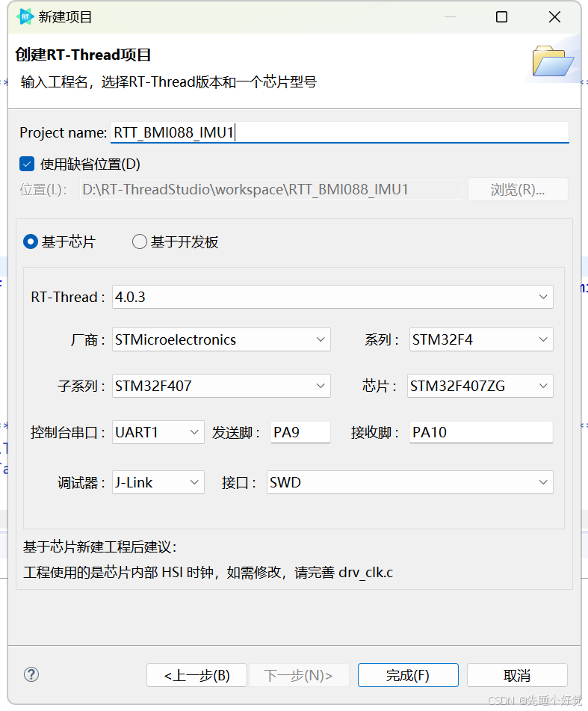This screenshot has width=588, height=711.
Task: Click the Project name input field
Action: tap(340, 132)
